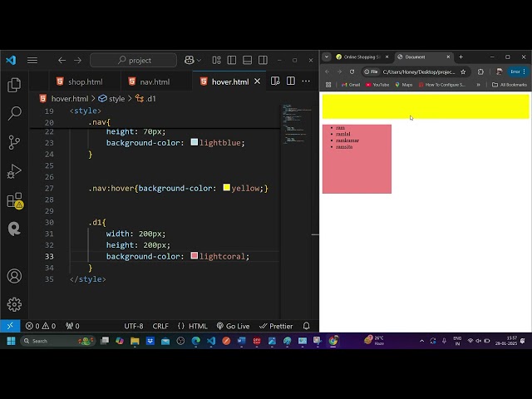Screen dimensions: 532x399
Task: Toggle the secondary side bar
Action: (x=263, y=61)
